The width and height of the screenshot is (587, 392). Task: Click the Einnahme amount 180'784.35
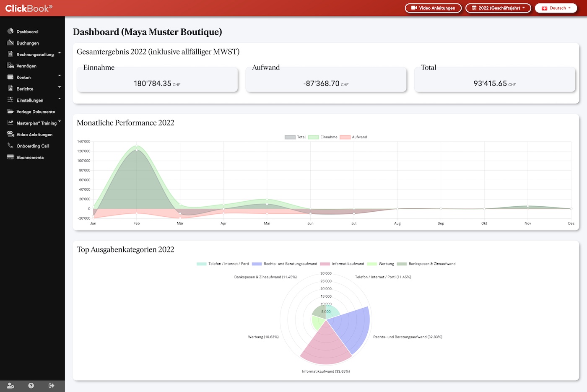point(153,83)
